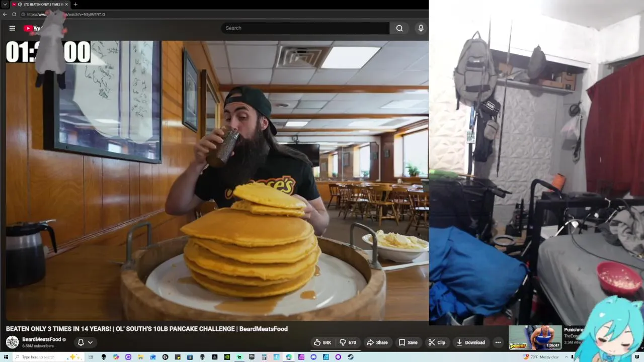Viewport: 644px width, 362px height.
Task: Open the Windows Start menu
Action: [6, 357]
